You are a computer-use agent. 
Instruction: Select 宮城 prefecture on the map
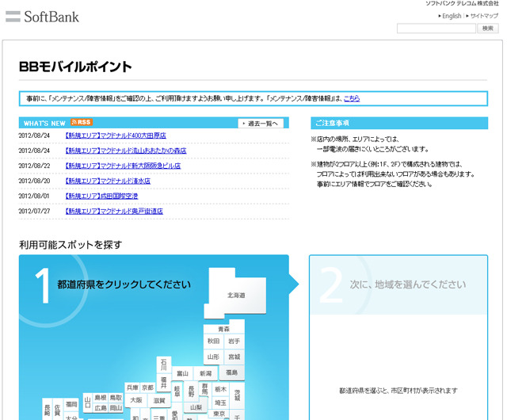pos(234,357)
